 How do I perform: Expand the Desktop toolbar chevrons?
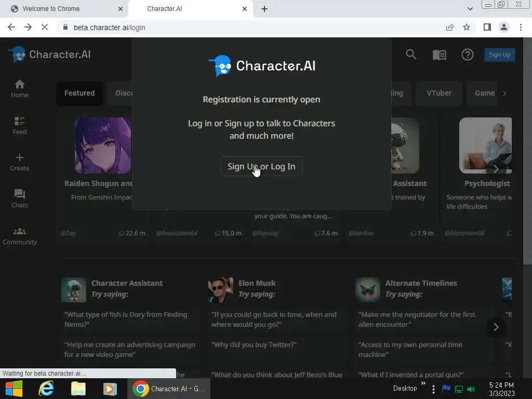click(x=423, y=383)
